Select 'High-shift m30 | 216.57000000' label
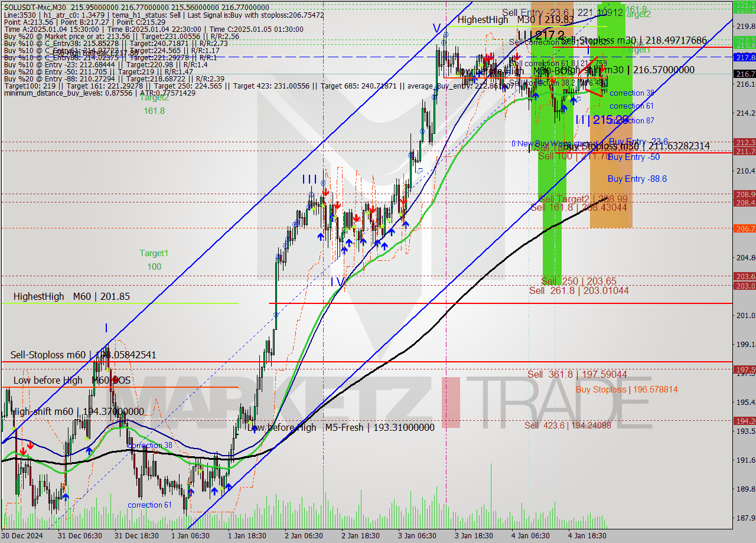Viewport: 756px width, 543px height. pyautogui.click(x=628, y=70)
